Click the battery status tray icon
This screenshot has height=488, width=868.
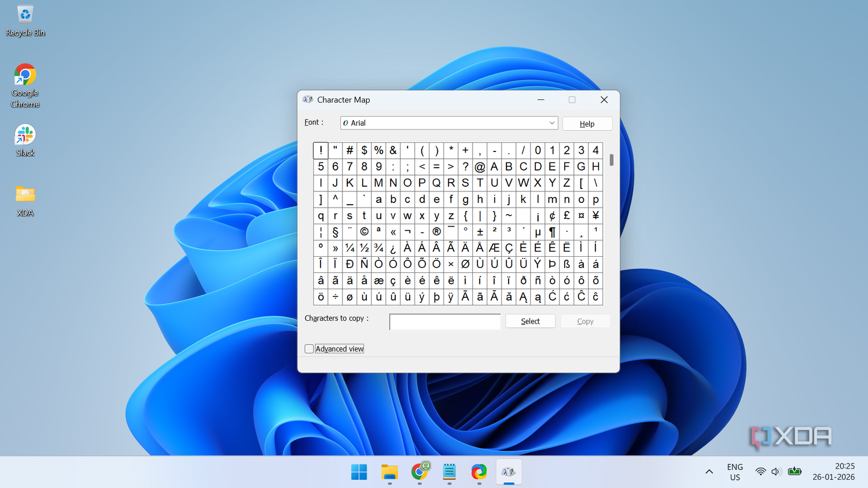click(795, 472)
